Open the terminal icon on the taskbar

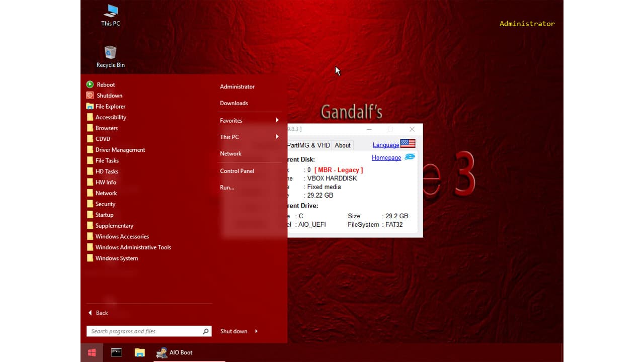(116, 352)
